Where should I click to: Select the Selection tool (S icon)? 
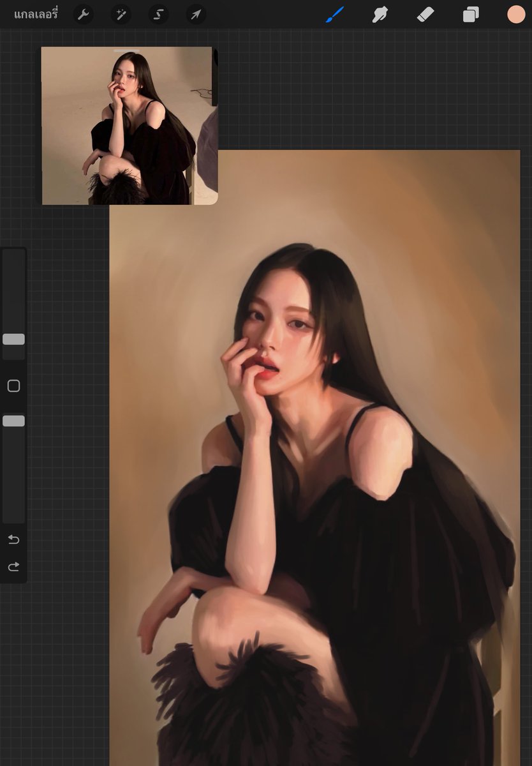click(x=158, y=14)
